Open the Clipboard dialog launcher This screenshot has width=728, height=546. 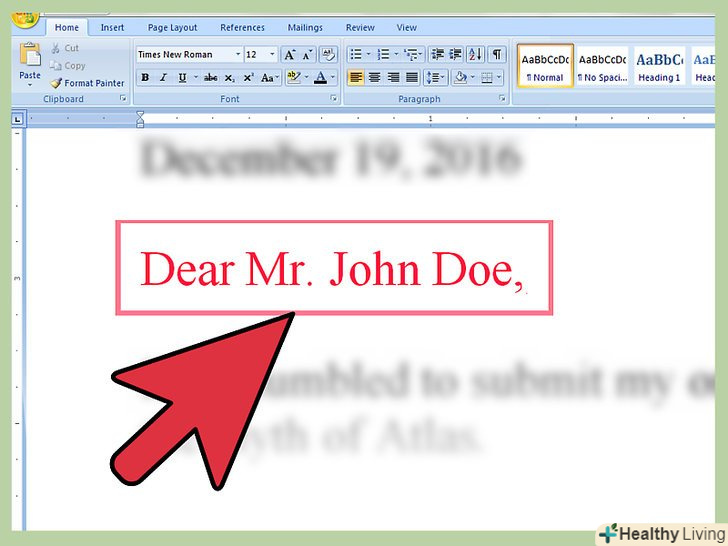tap(123, 98)
